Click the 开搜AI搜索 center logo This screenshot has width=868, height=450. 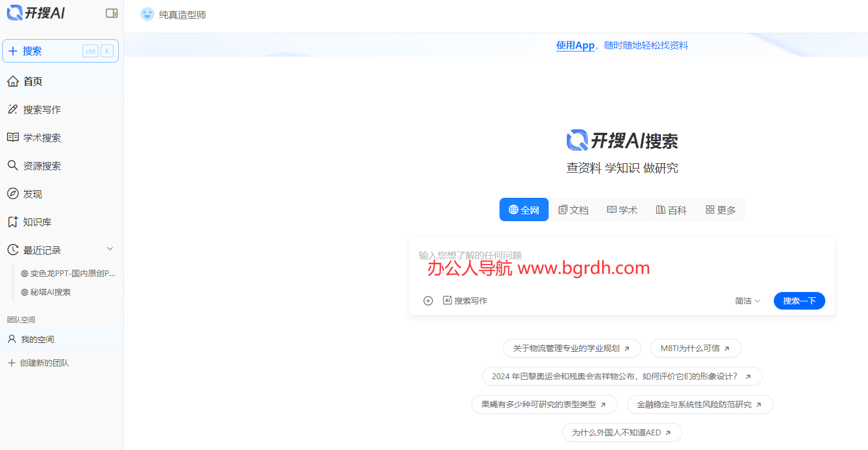coord(622,140)
